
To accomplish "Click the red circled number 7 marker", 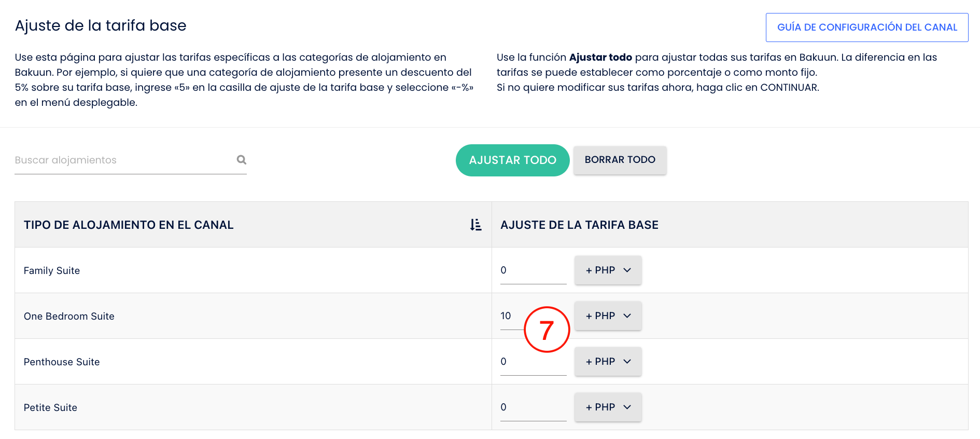I will coord(547,330).
